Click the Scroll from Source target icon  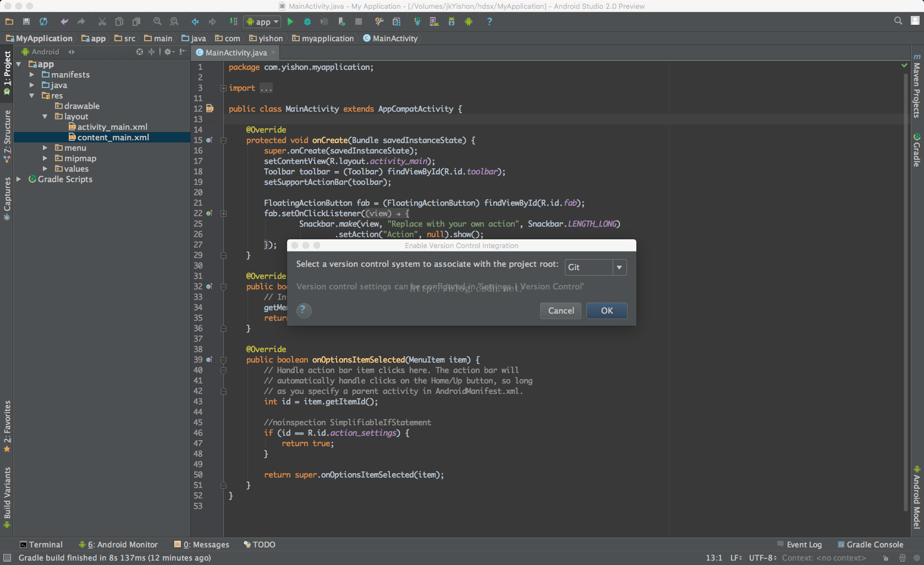tap(140, 52)
